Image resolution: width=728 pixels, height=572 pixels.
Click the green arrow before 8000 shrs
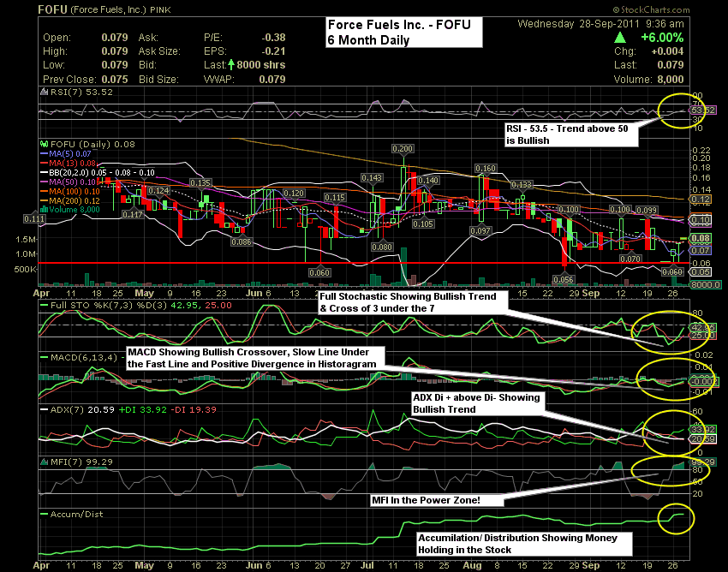coord(231,65)
